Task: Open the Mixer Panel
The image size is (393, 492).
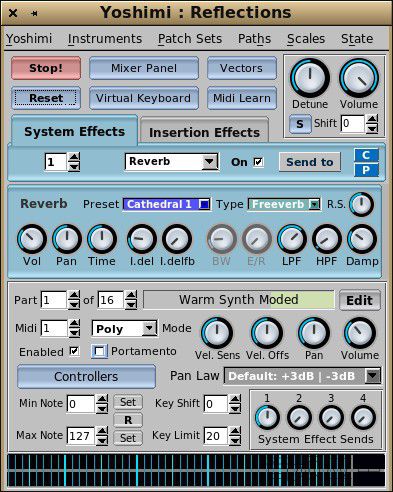Action: pyautogui.click(x=144, y=68)
